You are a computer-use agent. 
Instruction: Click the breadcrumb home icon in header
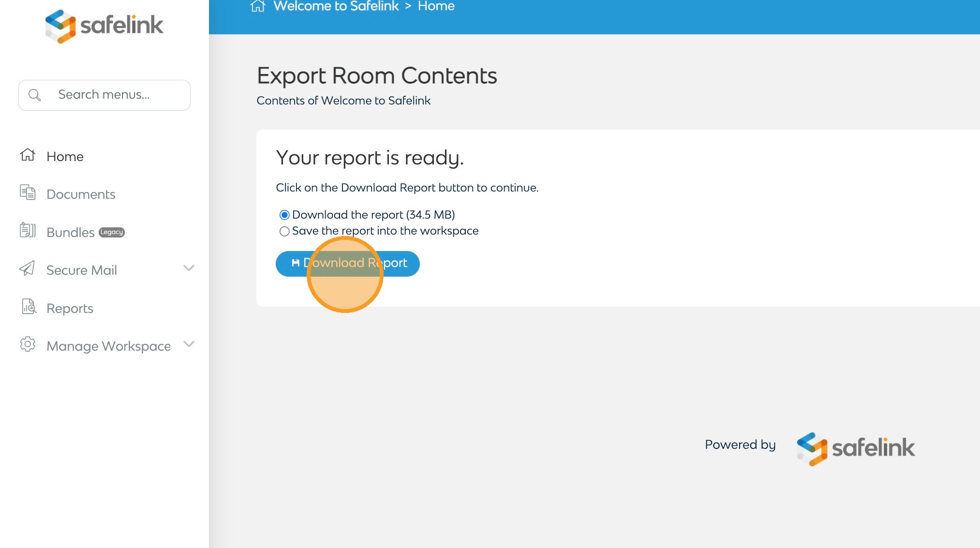[x=258, y=6]
